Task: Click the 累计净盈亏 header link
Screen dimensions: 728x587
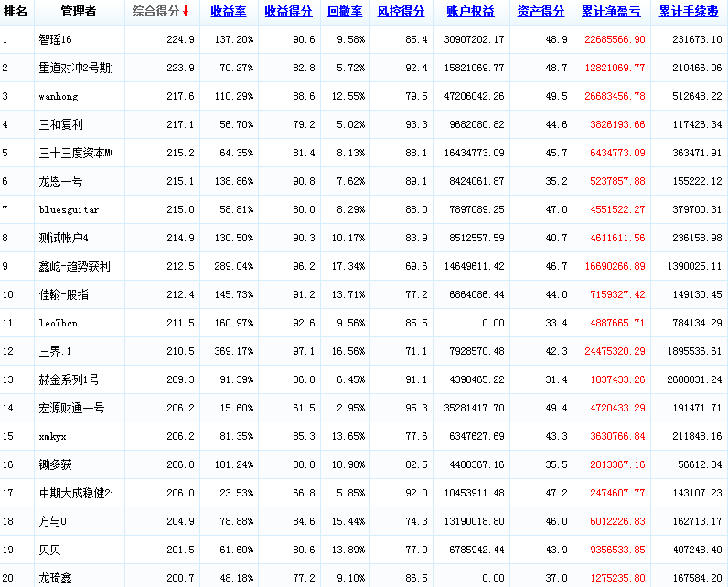Action: pyautogui.click(x=611, y=12)
